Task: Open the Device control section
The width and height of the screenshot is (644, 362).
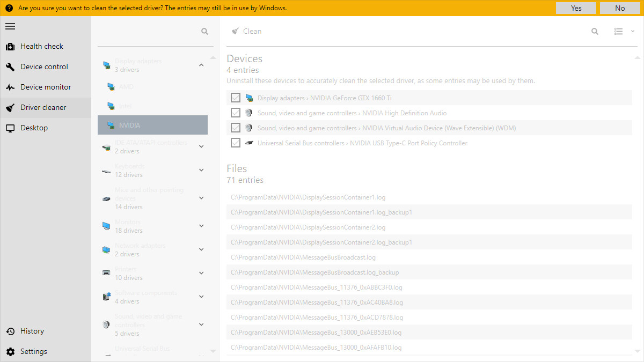Action: pos(44,67)
